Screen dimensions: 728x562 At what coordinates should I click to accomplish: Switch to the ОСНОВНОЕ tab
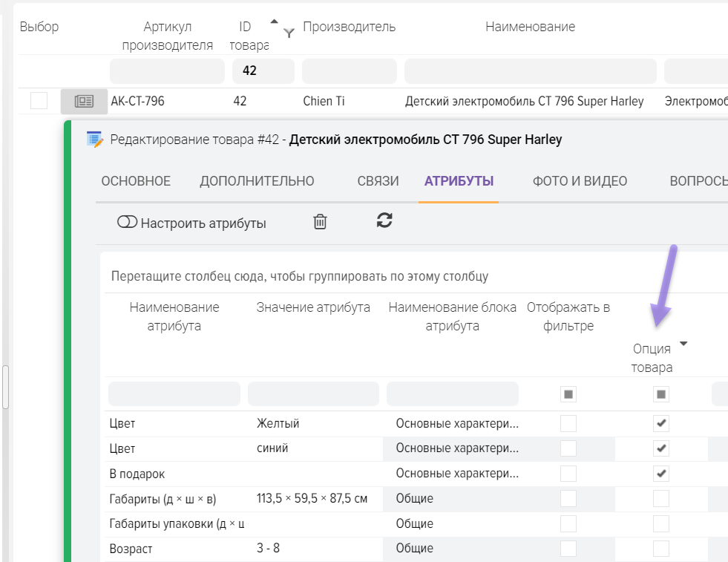(136, 181)
